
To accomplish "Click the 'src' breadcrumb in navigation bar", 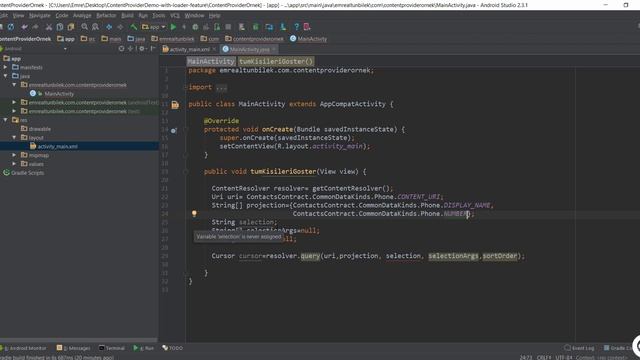I will click(88, 39).
